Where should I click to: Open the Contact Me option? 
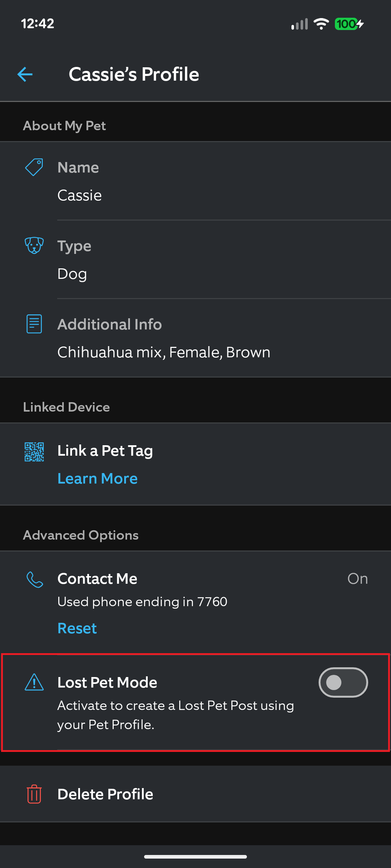(195, 603)
